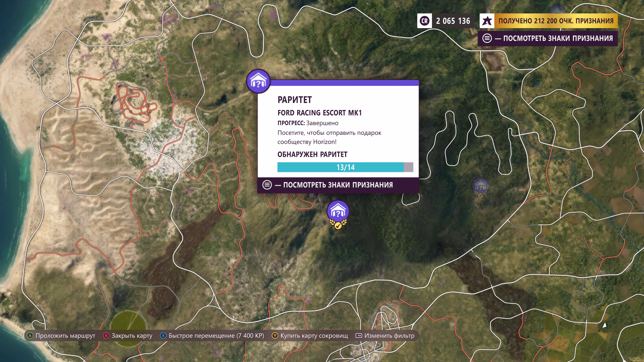Screen dimensions: 644x362
Task: Select the highlighted barn find icon at top of tooltip
Action: (258, 81)
